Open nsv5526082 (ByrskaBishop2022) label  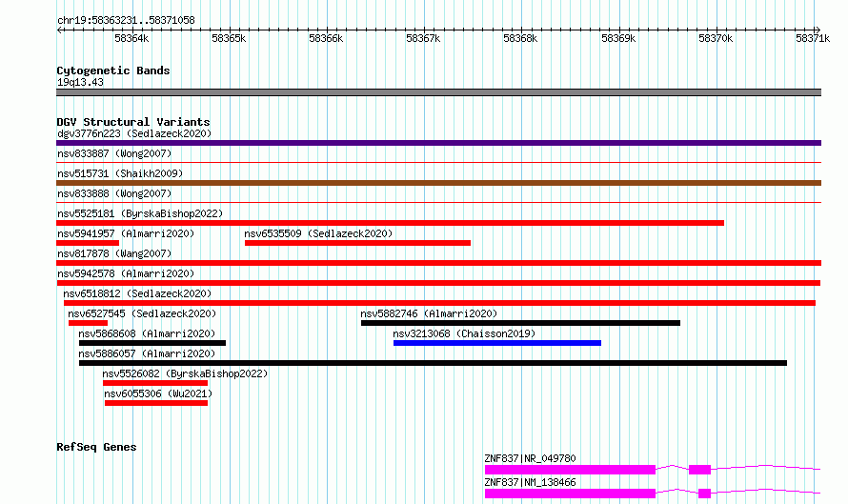pyautogui.click(x=185, y=373)
